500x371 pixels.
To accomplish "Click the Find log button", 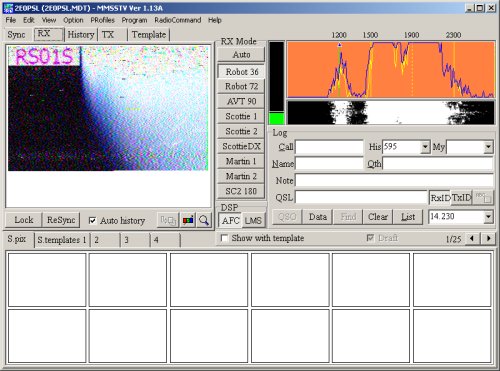I will point(348,217).
